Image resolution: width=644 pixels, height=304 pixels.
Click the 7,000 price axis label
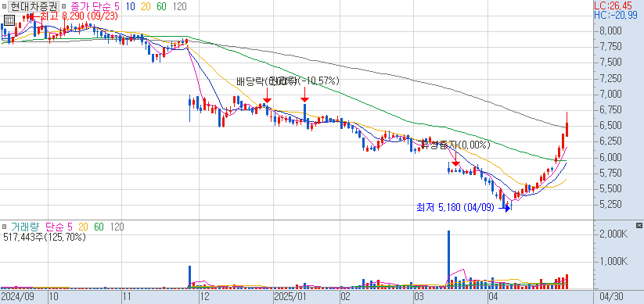[610, 94]
